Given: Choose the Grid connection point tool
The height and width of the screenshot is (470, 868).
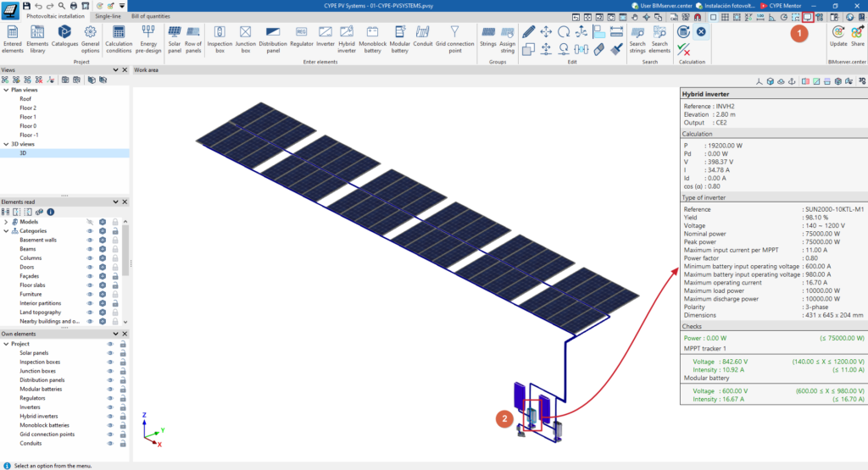Looking at the screenshot, I should pyautogui.click(x=454, y=39).
